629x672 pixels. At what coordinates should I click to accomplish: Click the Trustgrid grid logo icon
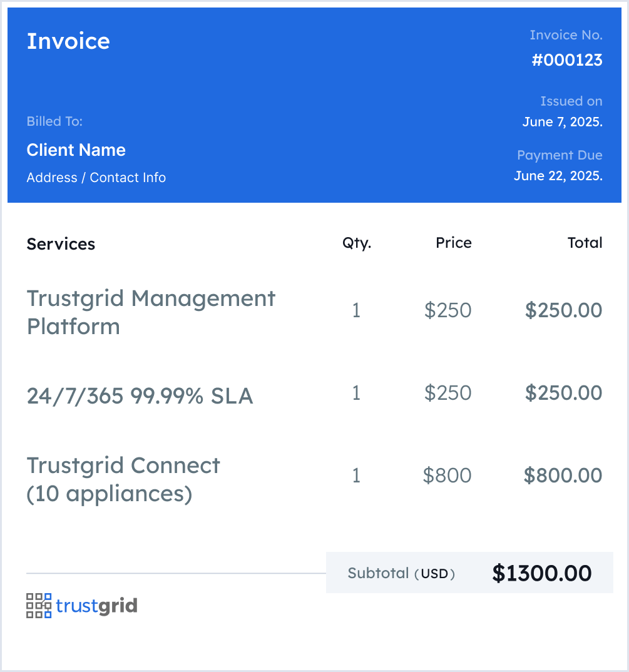tap(39, 606)
